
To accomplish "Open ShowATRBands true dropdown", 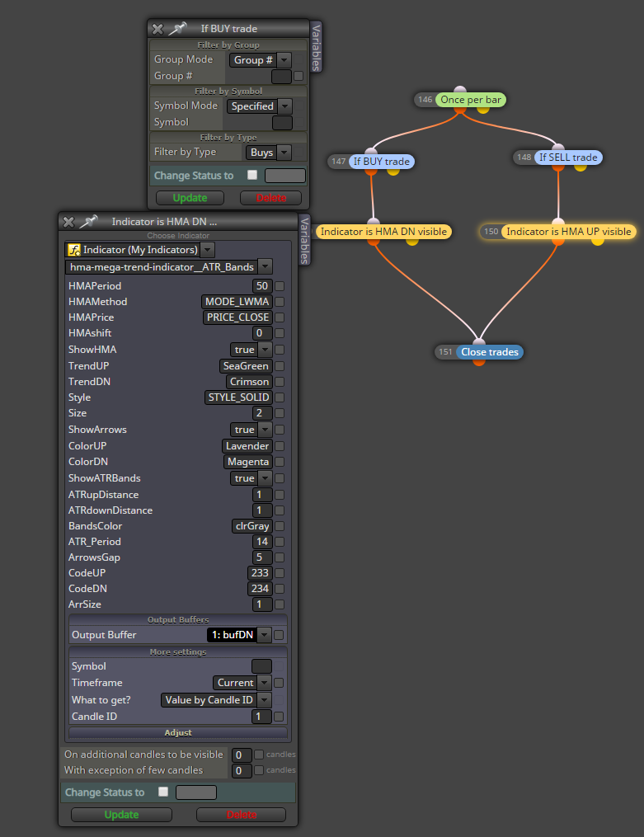I will [x=266, y=478].
